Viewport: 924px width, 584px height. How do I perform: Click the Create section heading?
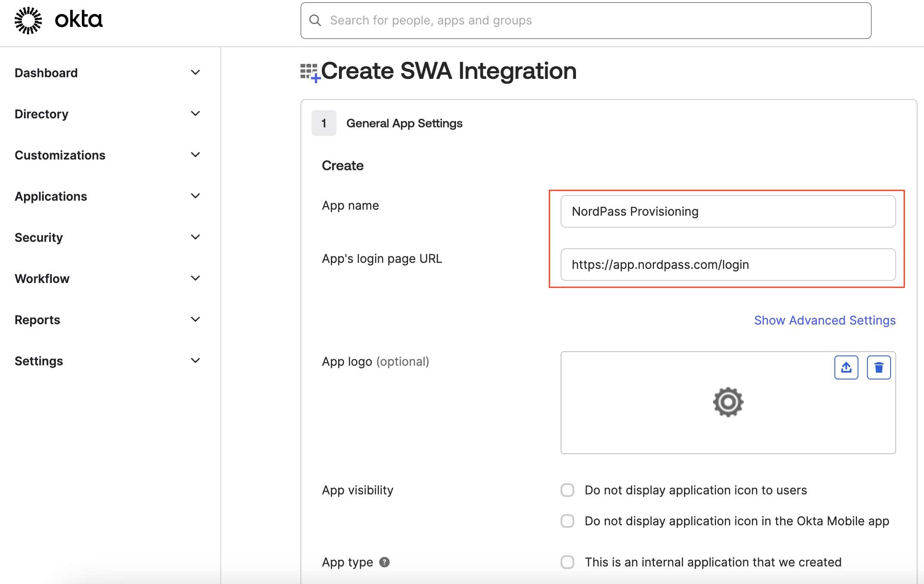[343, 166]
